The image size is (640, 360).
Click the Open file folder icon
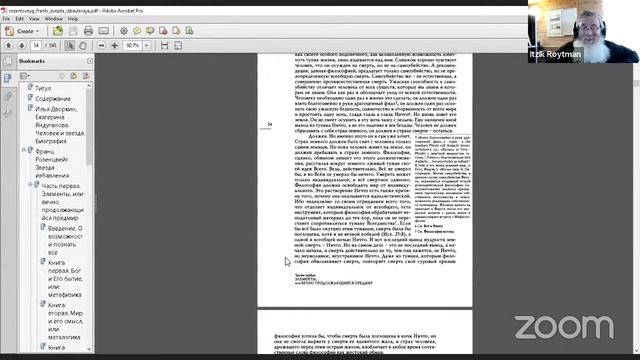point(58,31)
